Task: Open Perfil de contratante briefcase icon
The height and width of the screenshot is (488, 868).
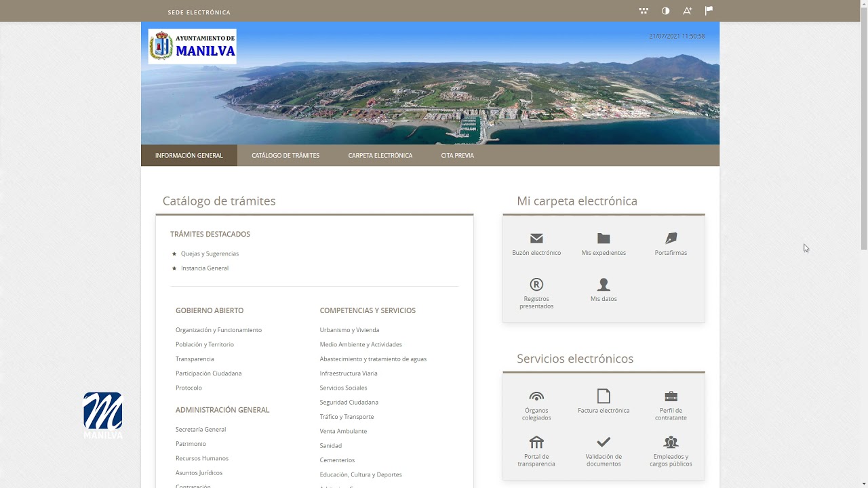Action: pyautogui.click(x=671, y=396)
